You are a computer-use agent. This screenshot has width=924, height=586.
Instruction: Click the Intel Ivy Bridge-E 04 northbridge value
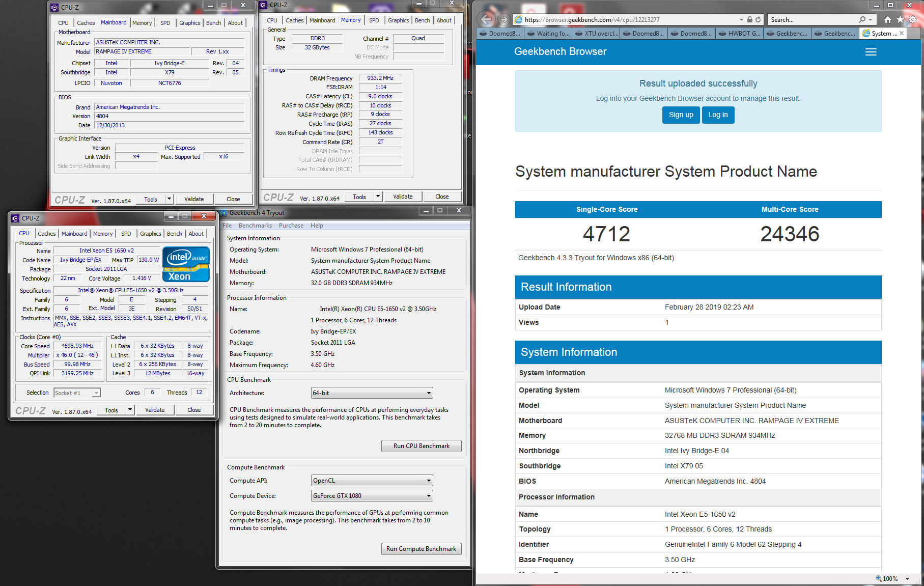[697, 451]
